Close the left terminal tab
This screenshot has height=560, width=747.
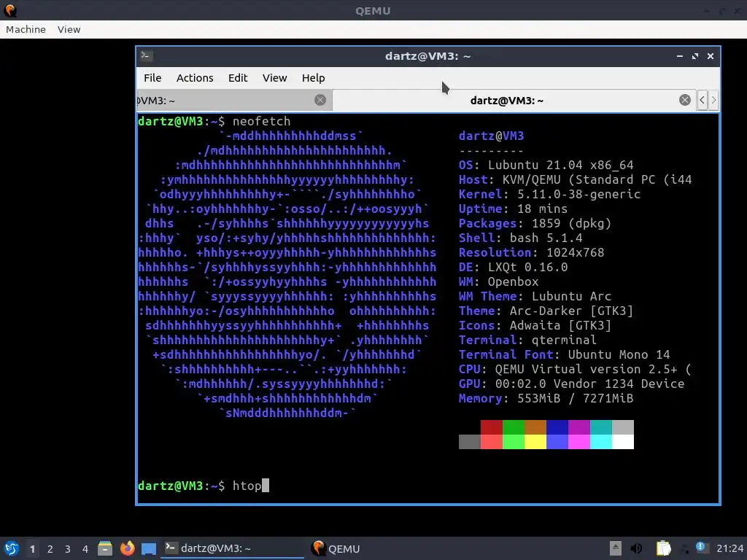tap(320, 100)
